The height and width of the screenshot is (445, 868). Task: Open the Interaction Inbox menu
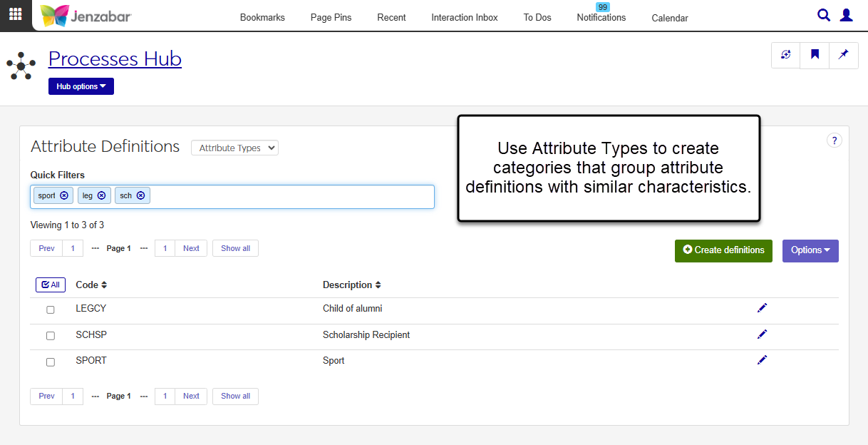tap(464, 17)
